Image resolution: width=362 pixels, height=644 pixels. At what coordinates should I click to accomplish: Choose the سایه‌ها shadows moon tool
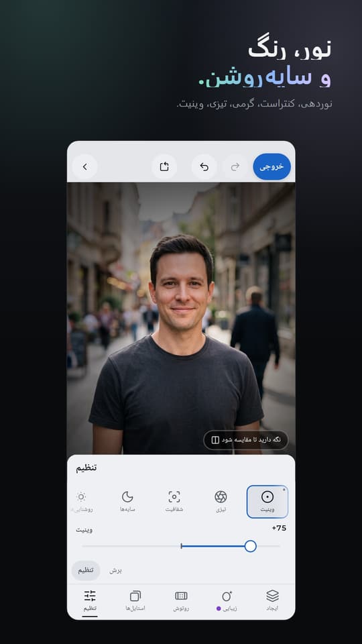(x=127, y=502)
